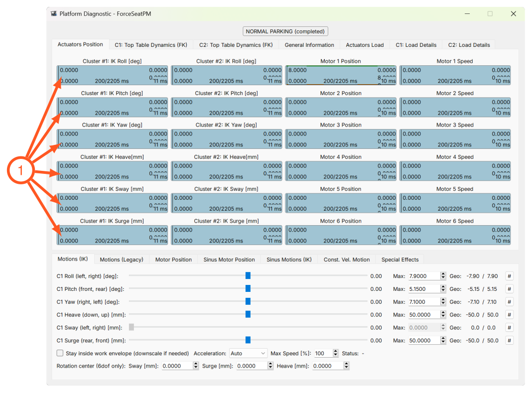The image size is (532, 393).
Task: Step the rotation center Sway [mm] spinner
Action: [196, 366]
